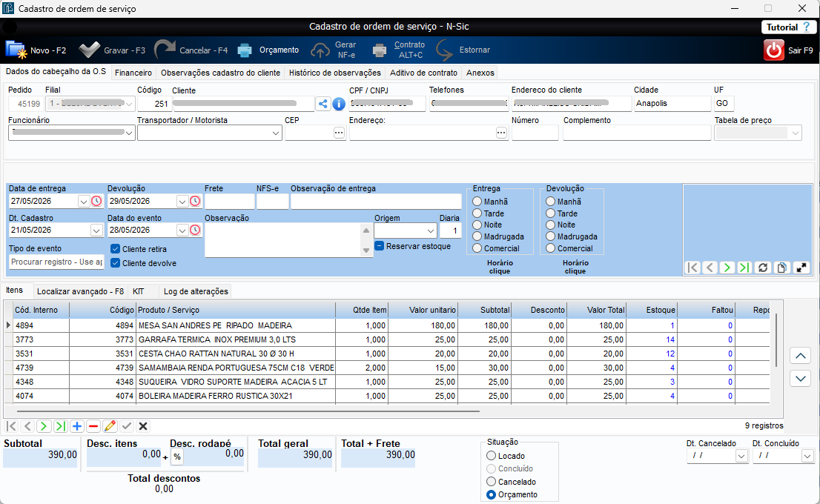
Task: Expand the Funcionário dropdown
Action: click(x=129, y=133)
